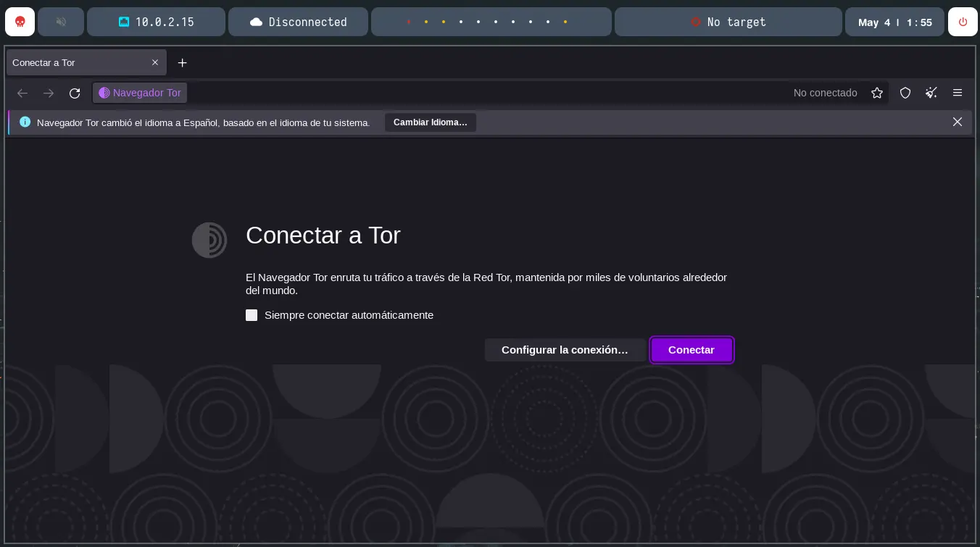Click the Tor onion logo
Viewport: 980px width, 547px height.
[209, 240]
